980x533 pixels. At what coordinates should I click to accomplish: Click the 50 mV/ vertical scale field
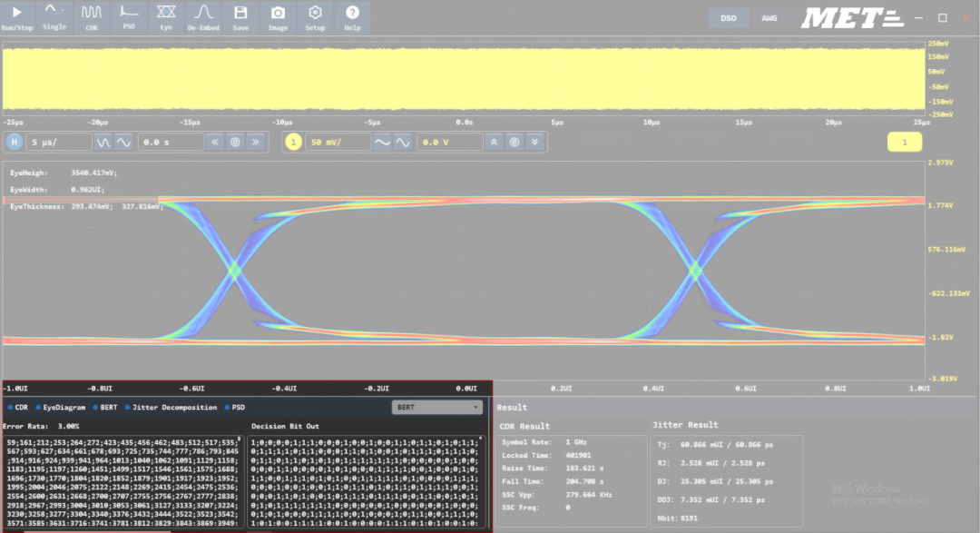click(338, 142)
